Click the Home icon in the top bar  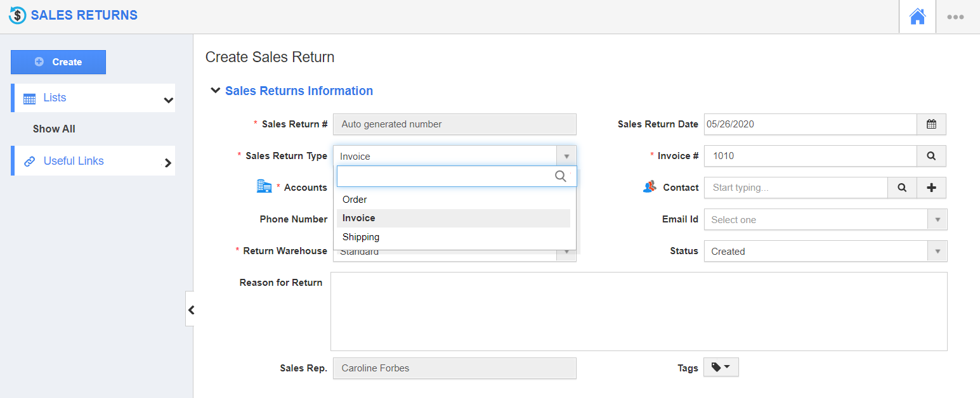[917, 17]
